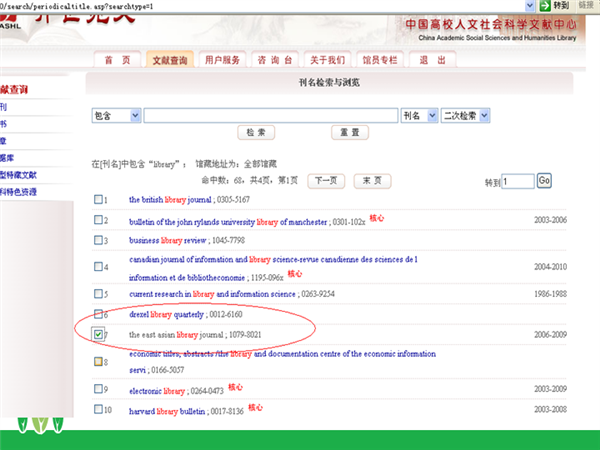
Task: Click the 退出 logout tab
Action: [432, 60]
